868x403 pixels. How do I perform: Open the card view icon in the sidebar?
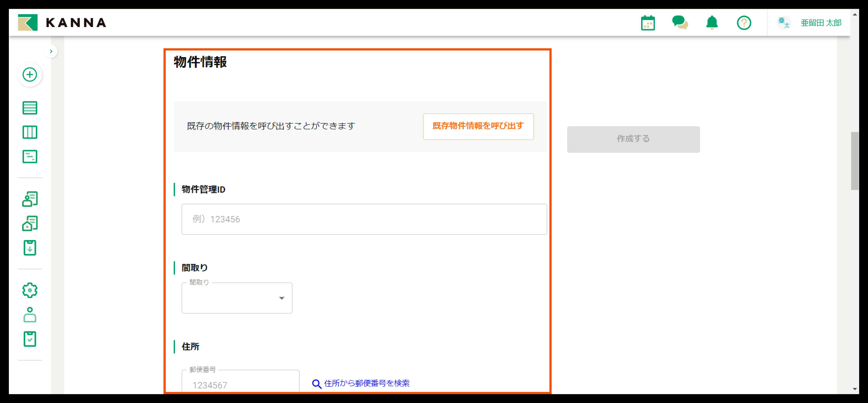(x=30, y=157)
